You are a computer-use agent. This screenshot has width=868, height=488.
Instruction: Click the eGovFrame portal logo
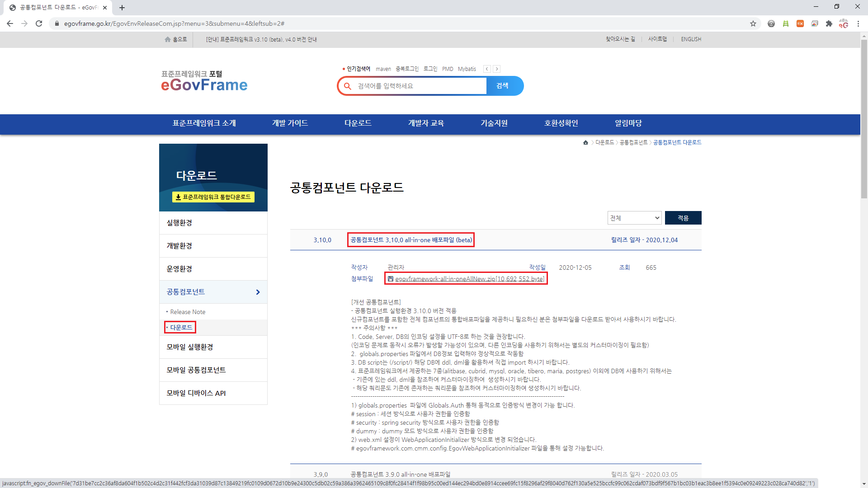click(204, 81)
